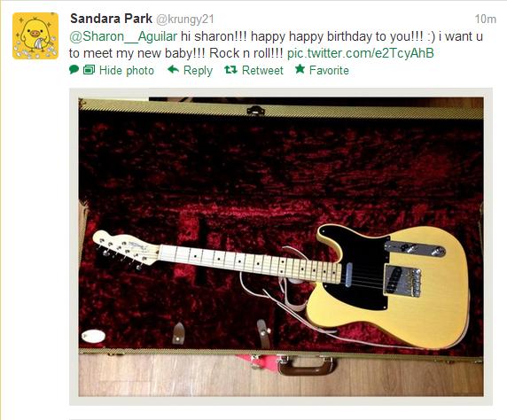Click the photo stack icon beside Hide photo
Screen dimensions: 507x420
pyautogui.click(x=89, y=69)
